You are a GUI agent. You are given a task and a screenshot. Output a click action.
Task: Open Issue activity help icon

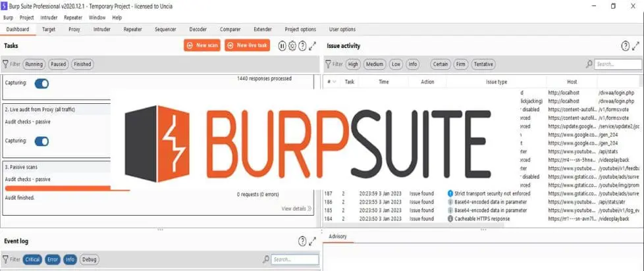point(626,45)
